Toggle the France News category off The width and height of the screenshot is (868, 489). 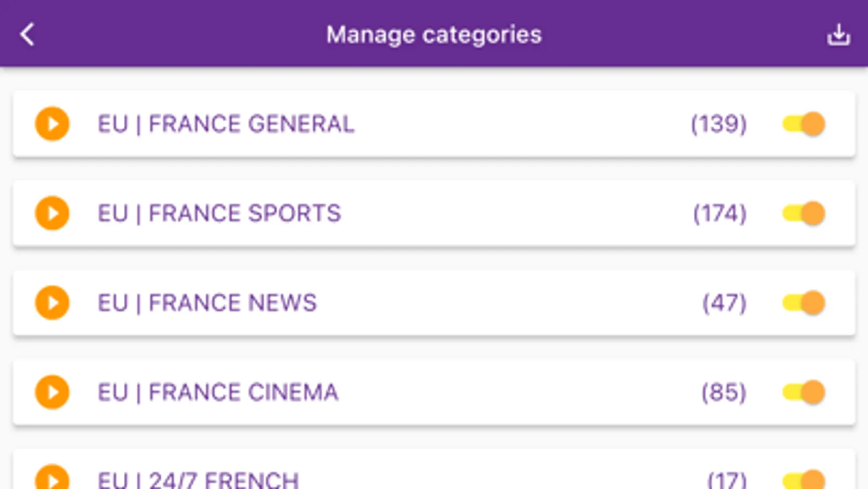(803, 303)
